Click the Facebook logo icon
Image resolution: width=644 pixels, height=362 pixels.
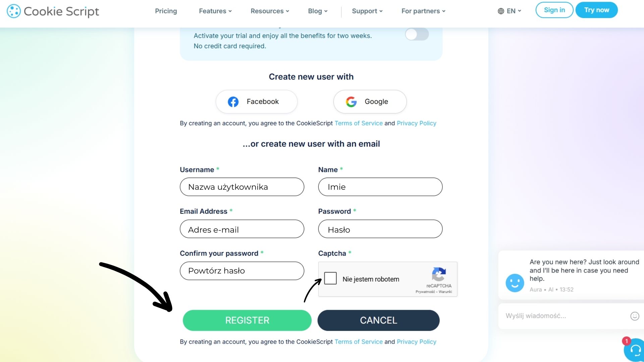point(233,102)
